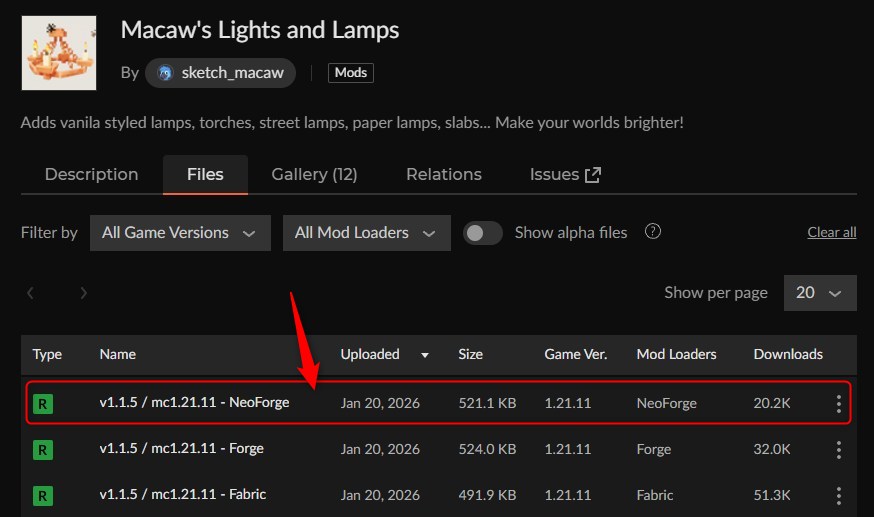This screenshot has height=517, width=874.
Task: Click the Macaw's Lights and Lamps title
Action: [x=260, y=30]
